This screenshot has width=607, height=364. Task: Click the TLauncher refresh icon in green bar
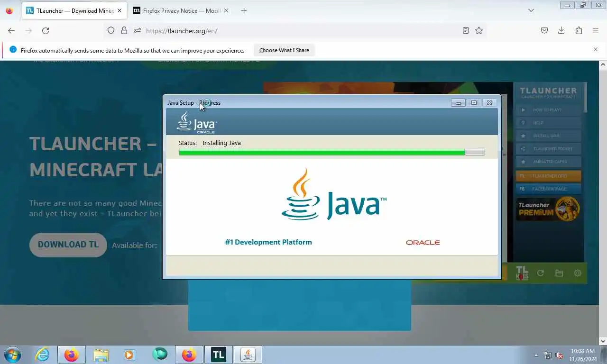[540, 273]
